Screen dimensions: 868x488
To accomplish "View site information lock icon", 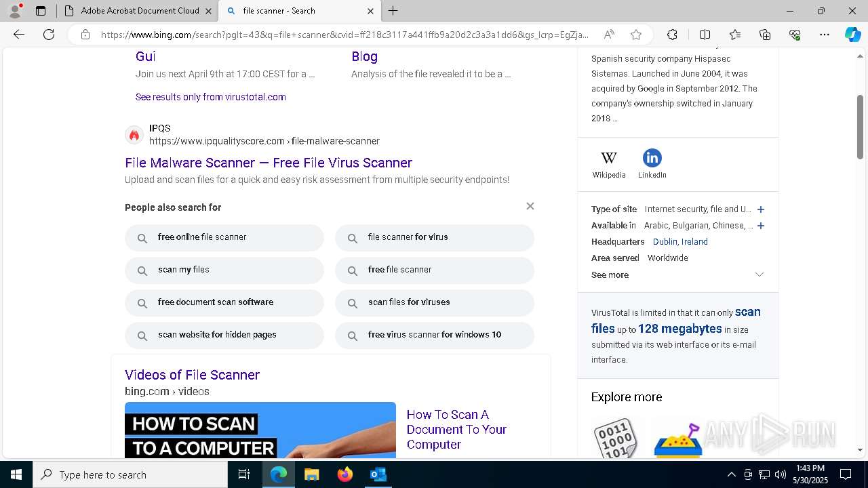I will [85, 35].
